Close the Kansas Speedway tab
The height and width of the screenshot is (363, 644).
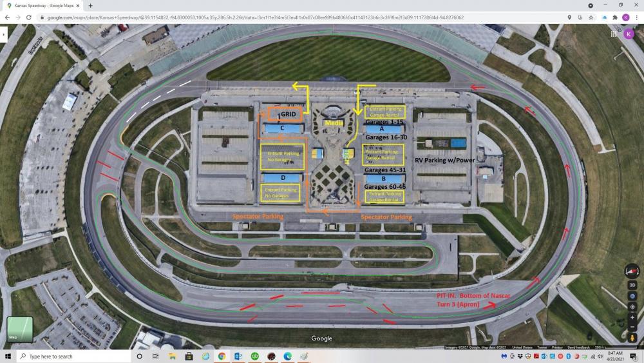(78, 6)
